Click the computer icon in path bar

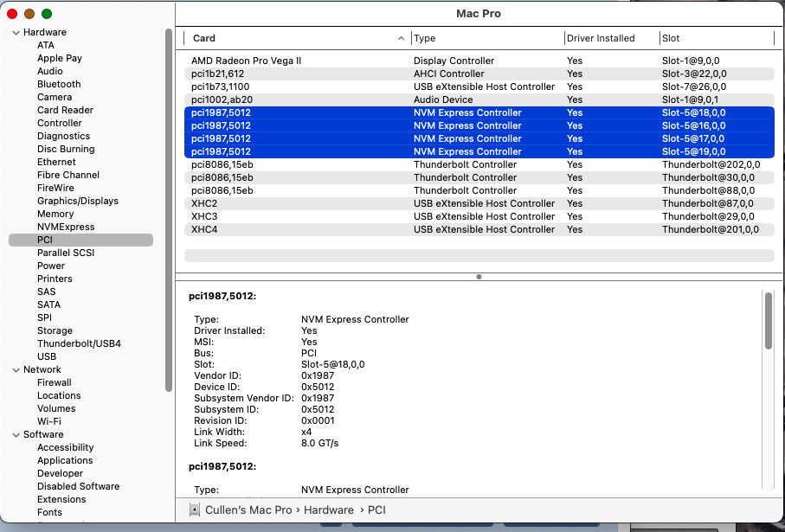194,510
